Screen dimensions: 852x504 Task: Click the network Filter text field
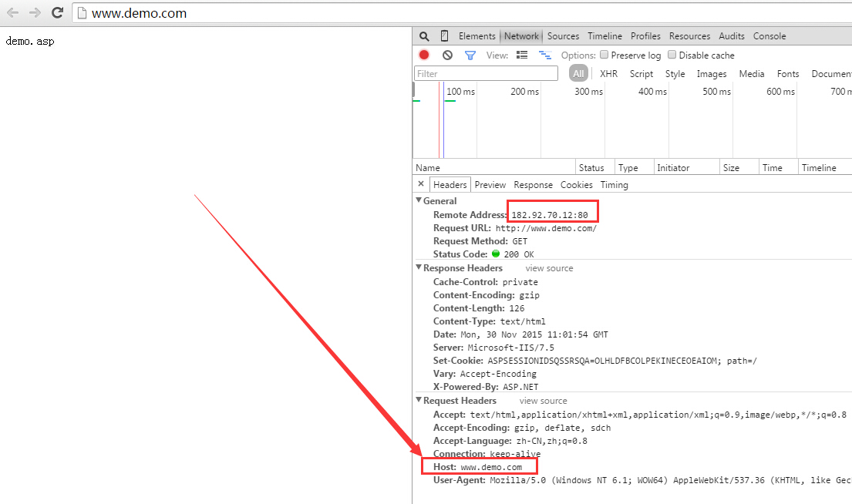click(x=486, y=74)
